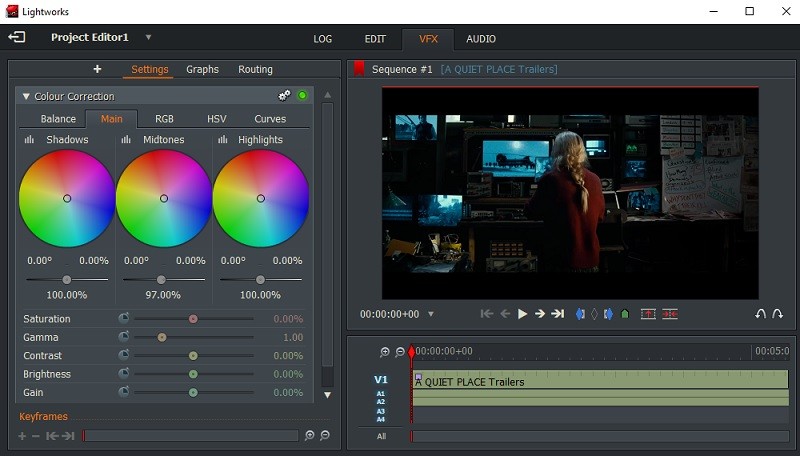This screenshot has height=456, width=800.
Task: Zoom out on the timeline
Action: 400,351
